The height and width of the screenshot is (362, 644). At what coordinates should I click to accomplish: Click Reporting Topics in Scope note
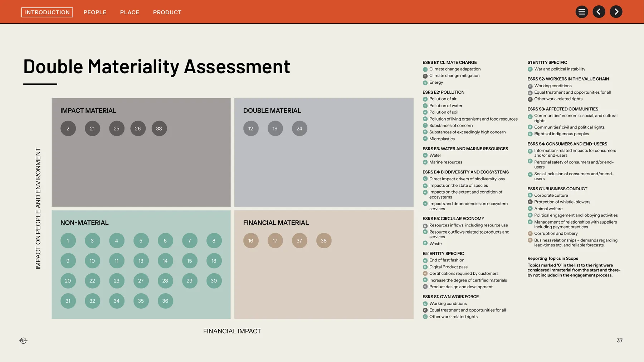553,258
